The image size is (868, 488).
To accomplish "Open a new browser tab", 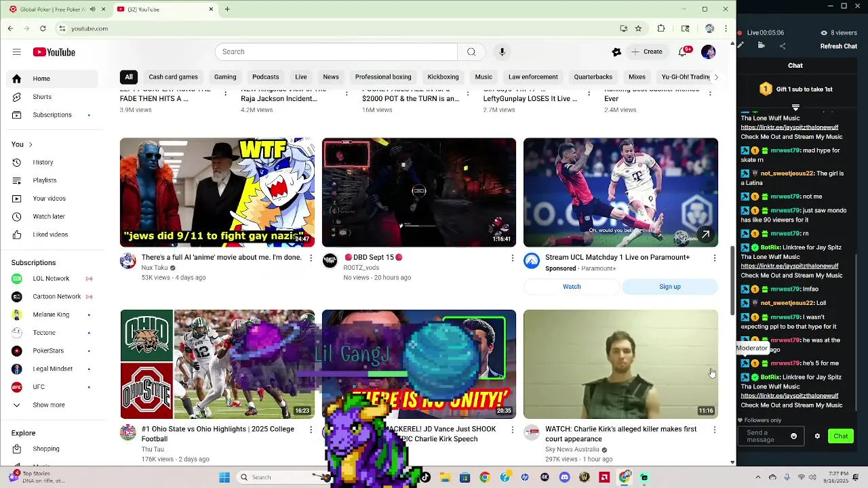I will (227, 9).
